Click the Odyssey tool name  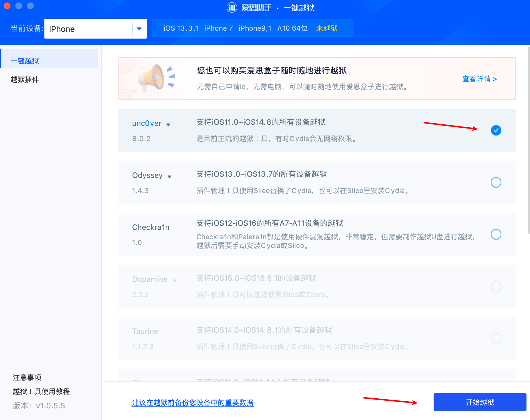click(147, 175)
